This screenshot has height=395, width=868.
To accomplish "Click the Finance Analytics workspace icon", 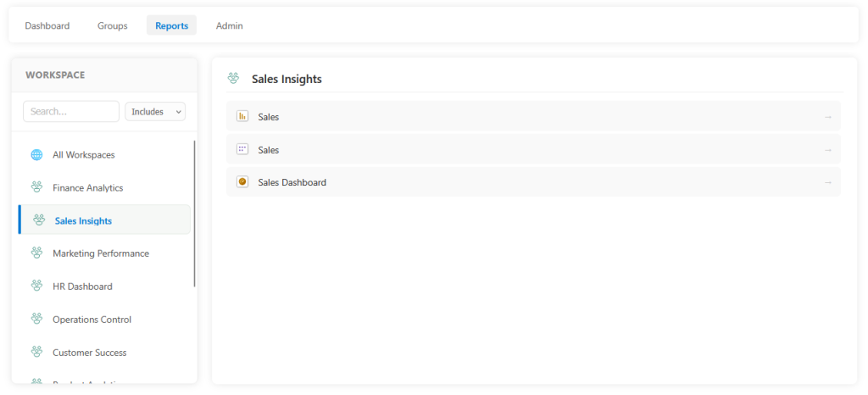I will (36, 187).
